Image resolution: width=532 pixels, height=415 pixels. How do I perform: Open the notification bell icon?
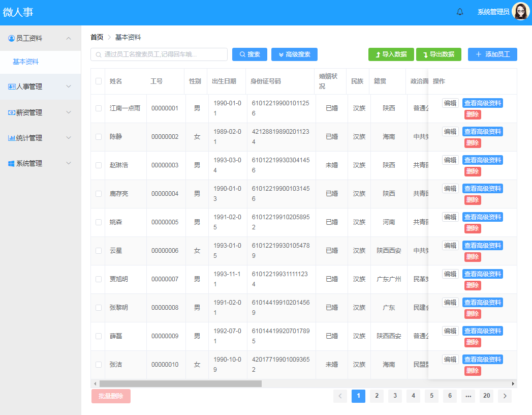coord(459,11)
